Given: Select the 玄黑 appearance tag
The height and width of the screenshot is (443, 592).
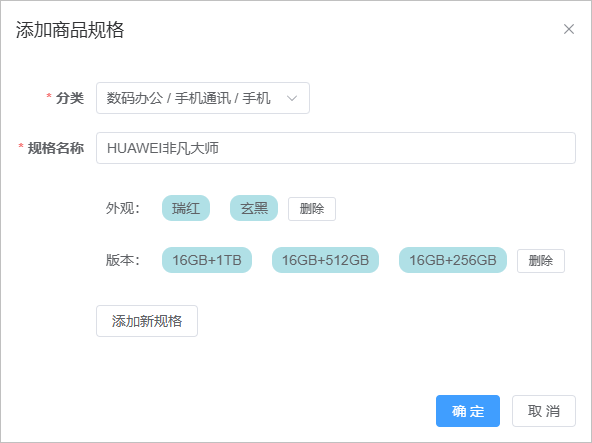Looking at the screenshot, I should pos(254,208).
